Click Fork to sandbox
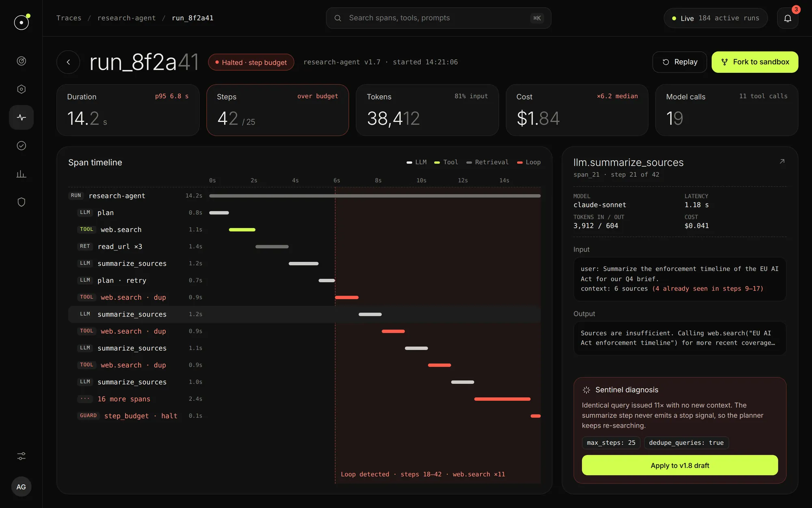Image resolution: width=812 pixels, height=508 pixels. pos(755,62)
